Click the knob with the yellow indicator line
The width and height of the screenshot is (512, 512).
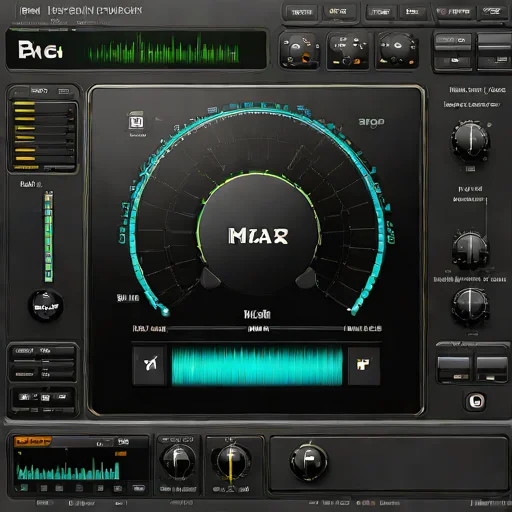[x=231, y=463]
